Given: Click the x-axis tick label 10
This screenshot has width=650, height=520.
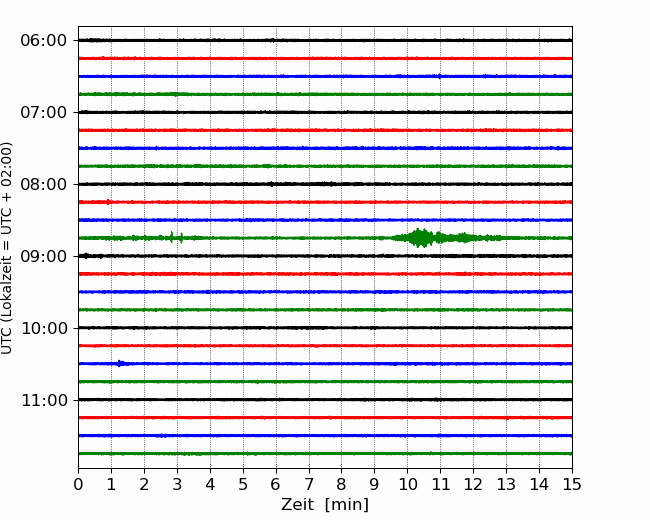Looking at the screenshot, I should [x=407, y=484].
